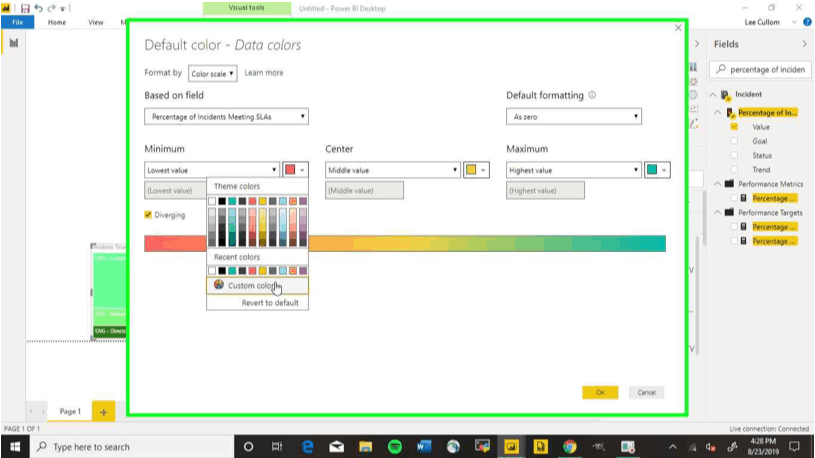815x458 pixels.
Task: Click the help icon beside Lee Cullom
Action: click(807, 22)
